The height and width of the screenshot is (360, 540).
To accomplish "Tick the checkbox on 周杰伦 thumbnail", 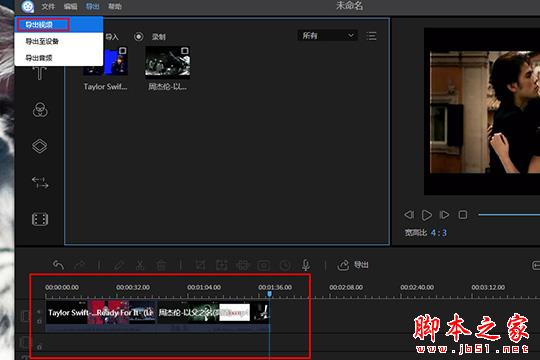I will point(184,51).
